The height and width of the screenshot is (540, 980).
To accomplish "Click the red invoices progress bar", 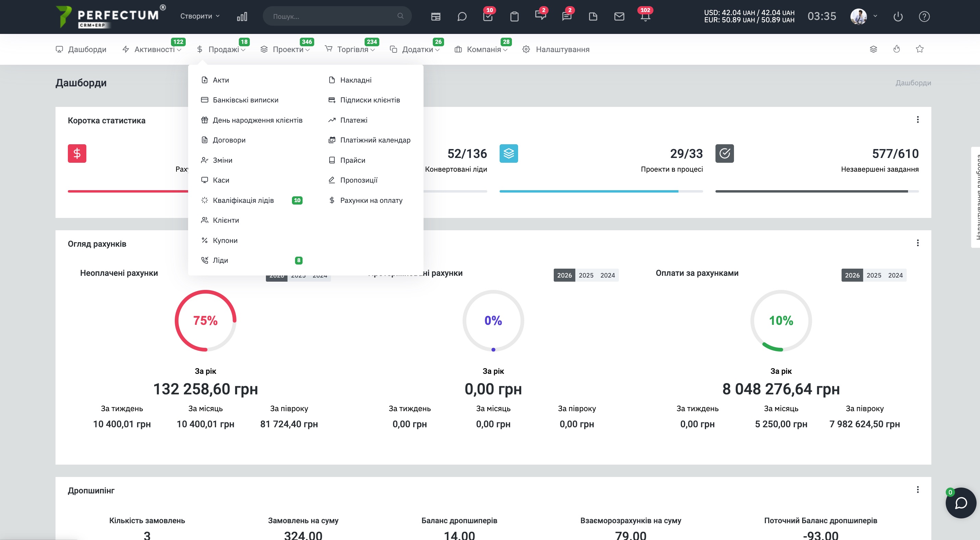I will pyautogui.click(x=128, y=191).
